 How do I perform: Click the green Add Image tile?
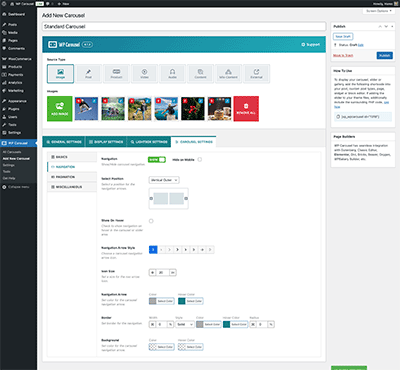point(60,109)
